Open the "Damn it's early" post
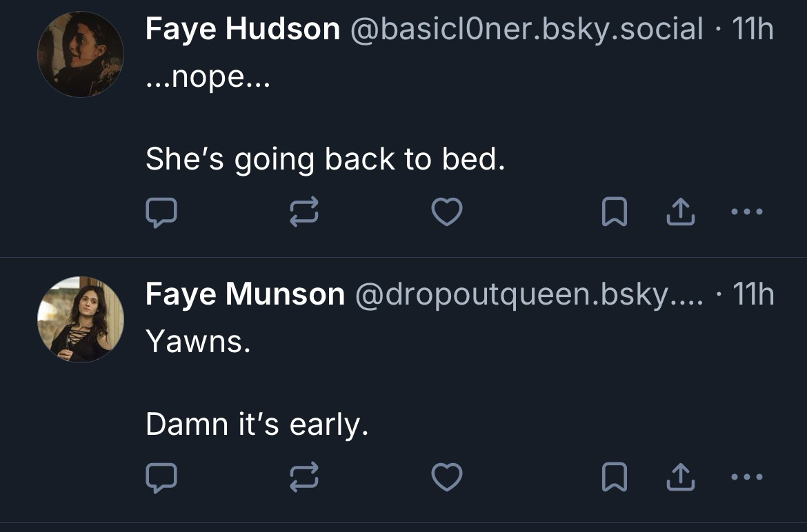The width and height of the screenshot is (807, 532). coord(257,424)
